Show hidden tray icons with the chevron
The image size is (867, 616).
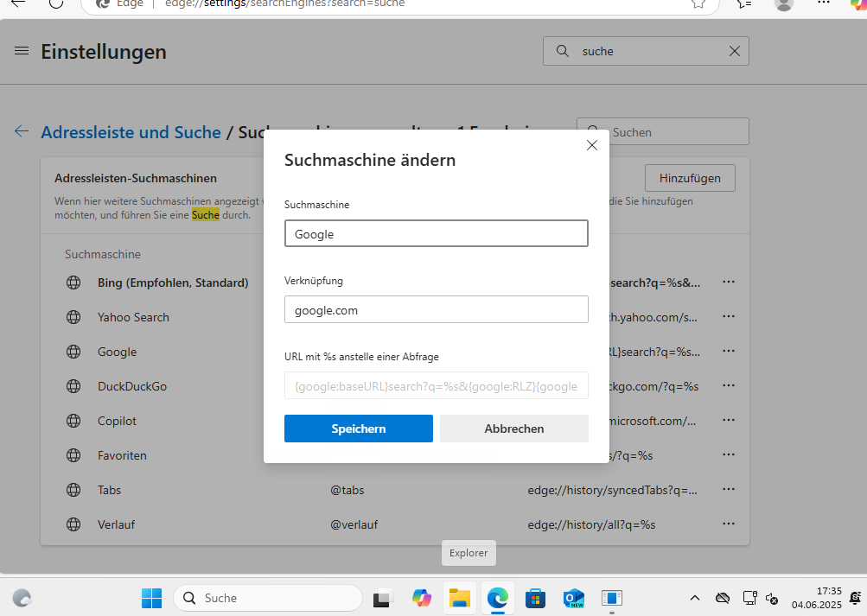(x=695, y=598)
